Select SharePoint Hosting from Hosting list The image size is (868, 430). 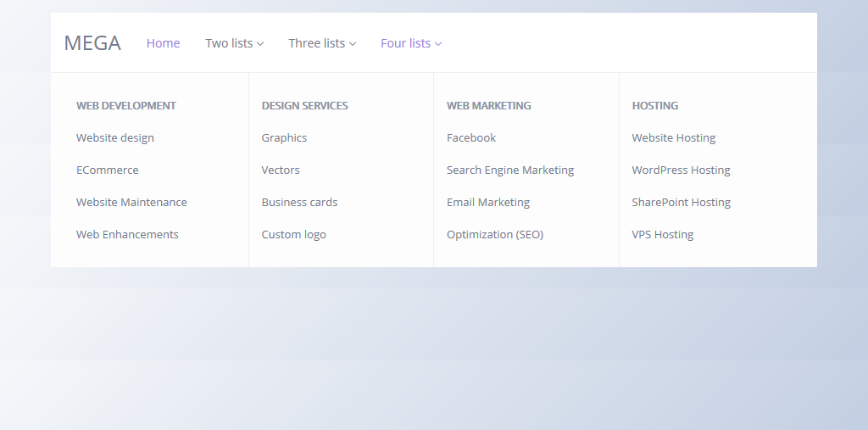click(x=681, y=202)
